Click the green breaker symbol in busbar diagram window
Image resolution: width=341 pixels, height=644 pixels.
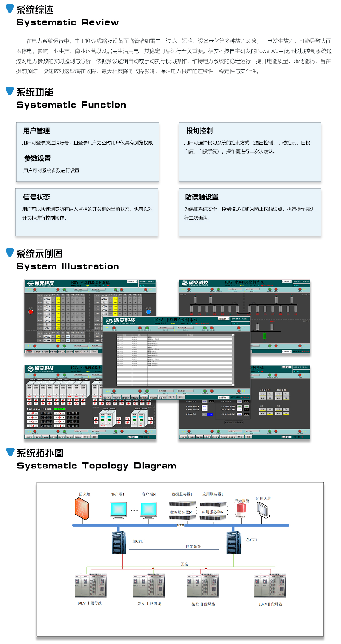coord(265,336)
